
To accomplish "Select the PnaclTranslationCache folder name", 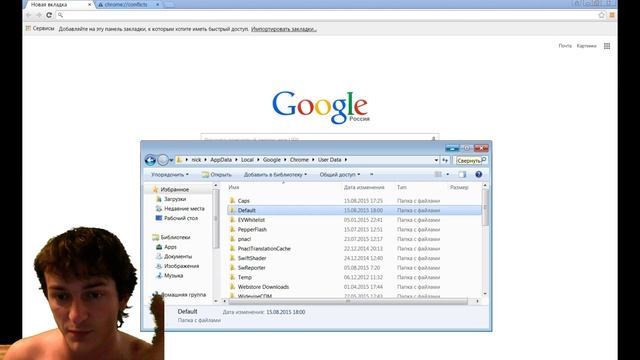I will point(264,249).
